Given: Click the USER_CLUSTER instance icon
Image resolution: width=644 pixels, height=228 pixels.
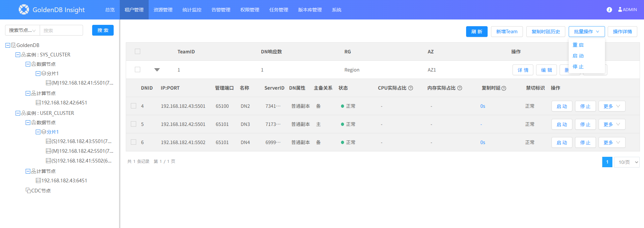Looking at the screenshot, I should pos(24,113).
